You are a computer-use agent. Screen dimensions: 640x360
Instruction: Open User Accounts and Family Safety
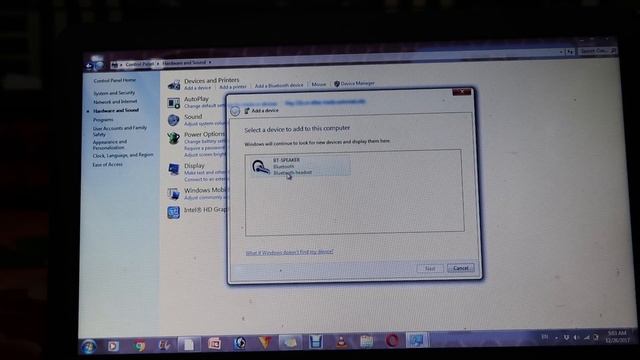tap(120, 131)
